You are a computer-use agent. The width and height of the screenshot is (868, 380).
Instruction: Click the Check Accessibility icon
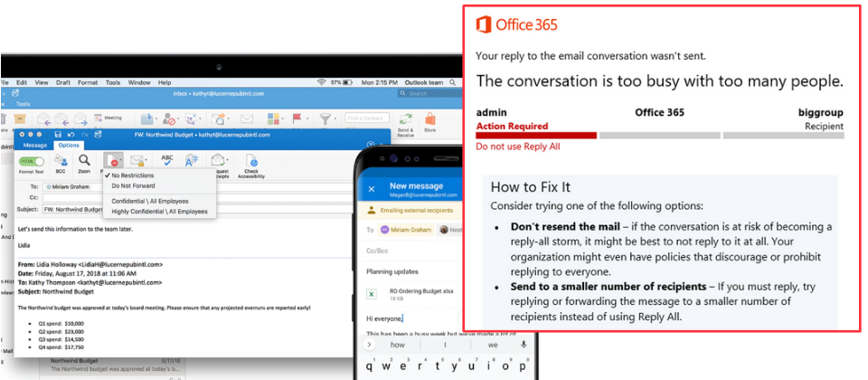pyautogui.click(x=251, y=161)
